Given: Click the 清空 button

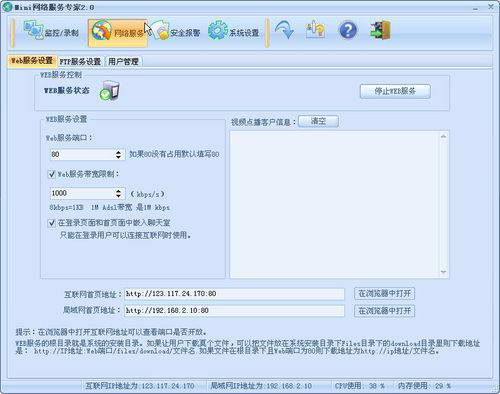Looking at the screenshot, I should 318,121.
